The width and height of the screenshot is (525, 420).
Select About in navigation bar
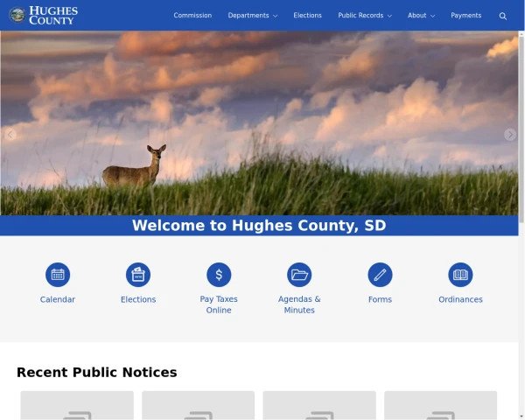click(416, 16)
